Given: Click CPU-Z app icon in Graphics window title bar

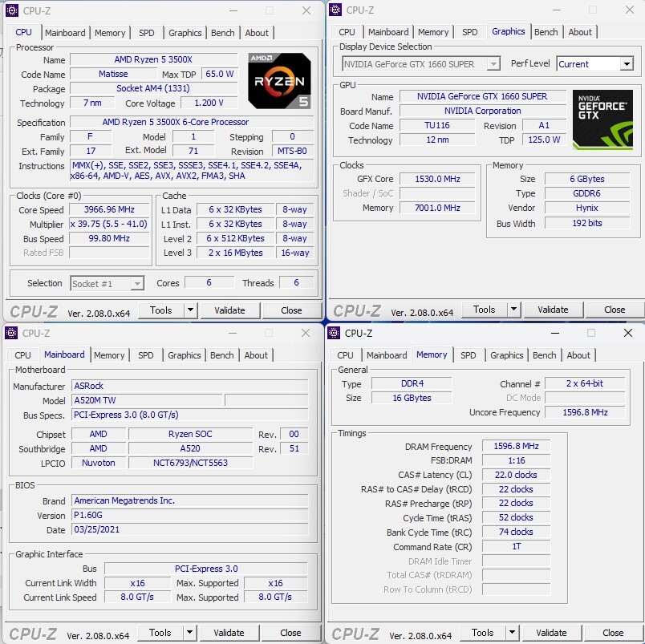Looking at the screenshot, I should pyautogui.click(x=335, y=10).
